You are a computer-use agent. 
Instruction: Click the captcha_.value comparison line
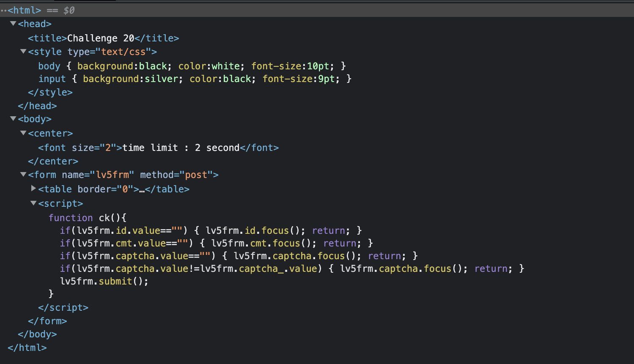[292, 268]
